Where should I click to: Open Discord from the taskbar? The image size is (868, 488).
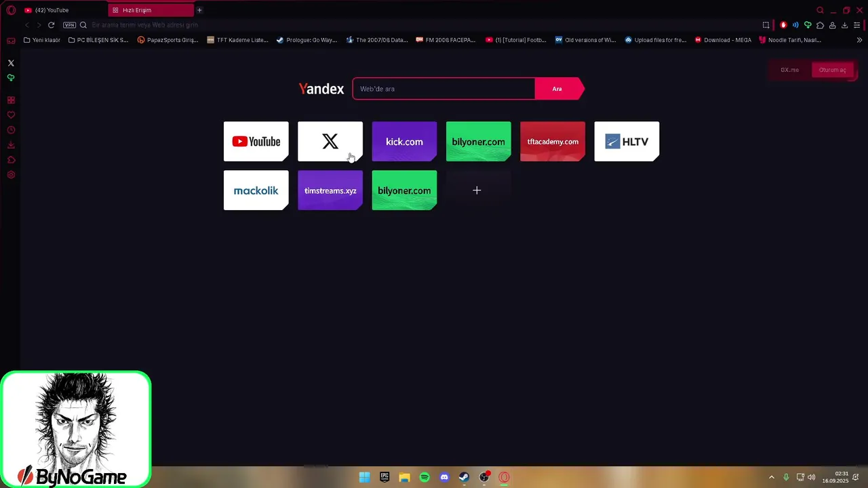444,477
